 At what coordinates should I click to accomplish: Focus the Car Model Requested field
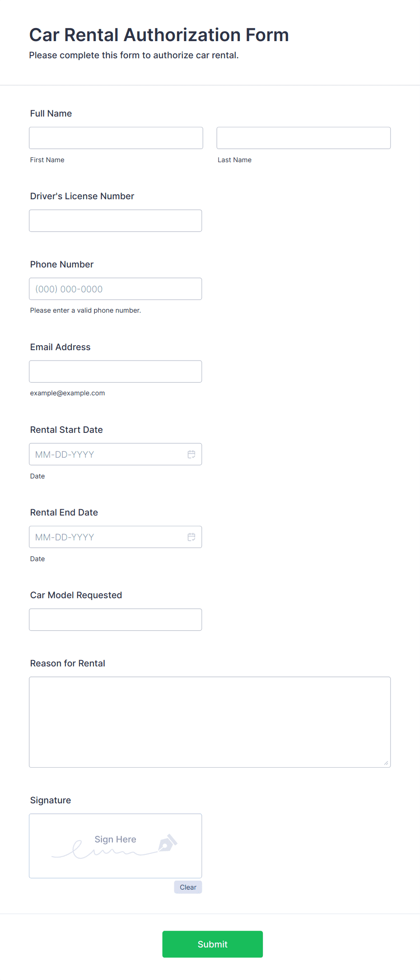[116, 619]
